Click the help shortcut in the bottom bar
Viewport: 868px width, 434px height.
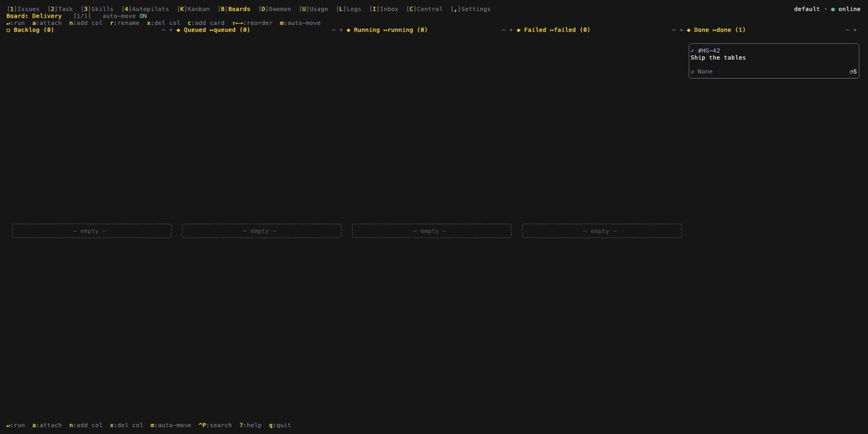(250, 425)
